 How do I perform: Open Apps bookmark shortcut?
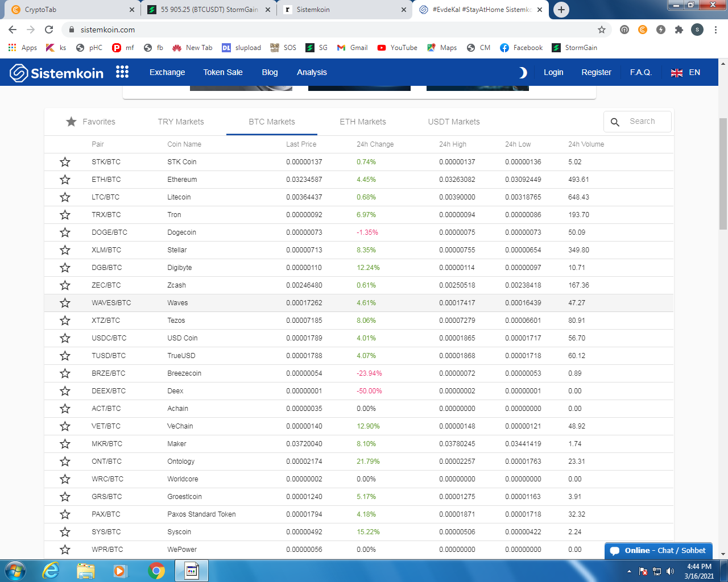(23, 48)
